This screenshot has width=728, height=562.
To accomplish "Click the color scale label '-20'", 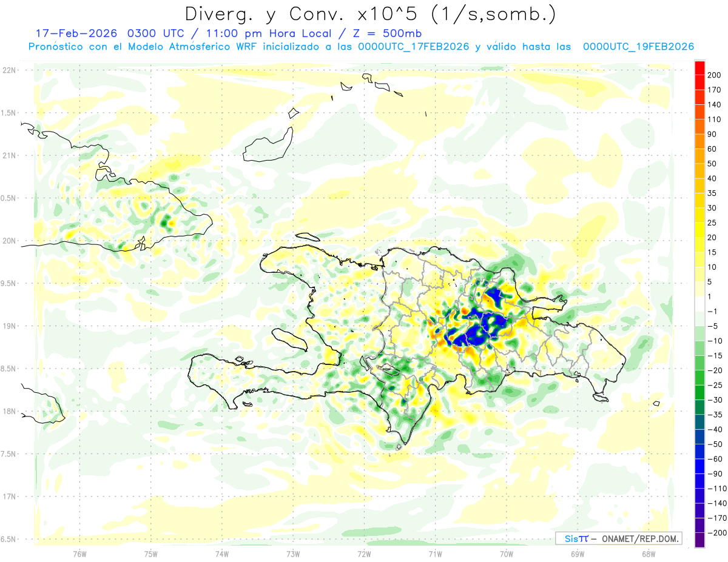I will point(716,370).
